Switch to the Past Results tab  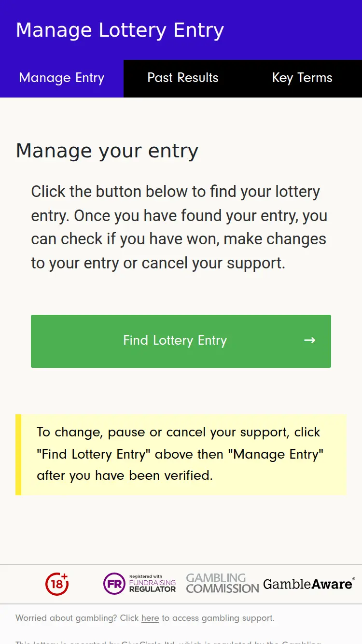[x=183, y=78]
